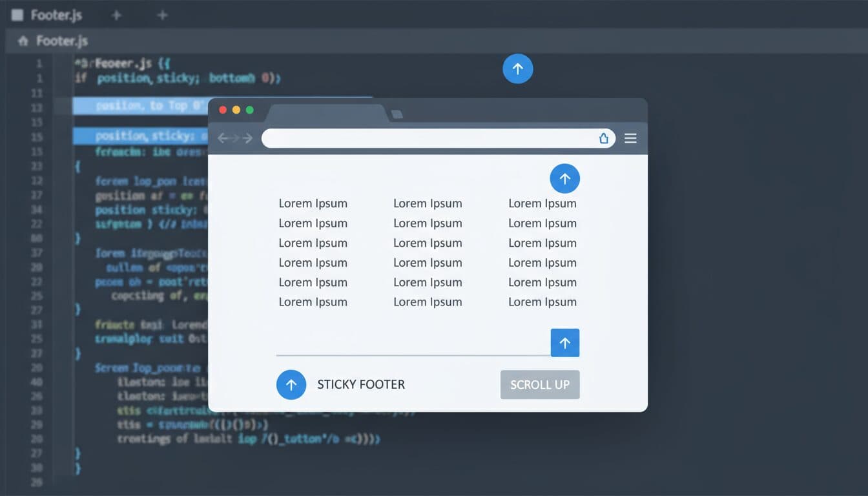Viewport: 868px width, 496px height.
Task: Click the browser address bar
Action: pos(426,138)
